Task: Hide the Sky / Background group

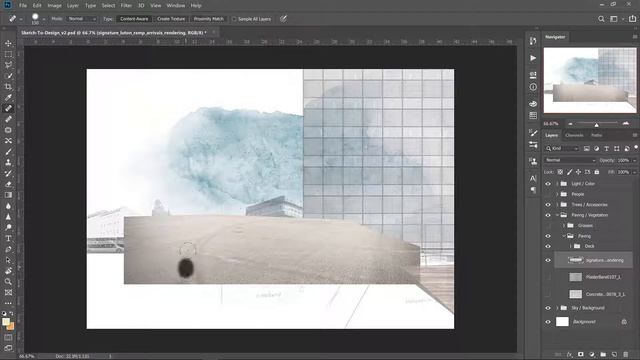Action: pos(548,308)
